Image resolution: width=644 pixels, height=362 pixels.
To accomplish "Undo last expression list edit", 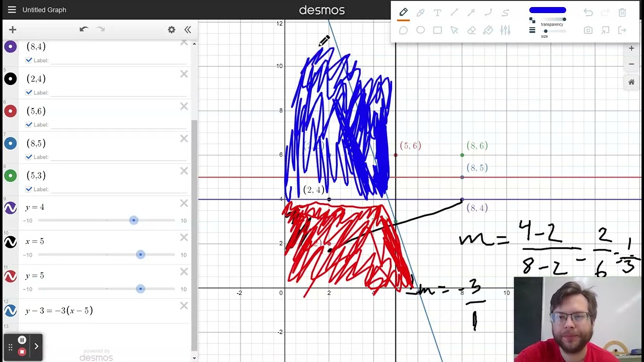I will (84, 29).
